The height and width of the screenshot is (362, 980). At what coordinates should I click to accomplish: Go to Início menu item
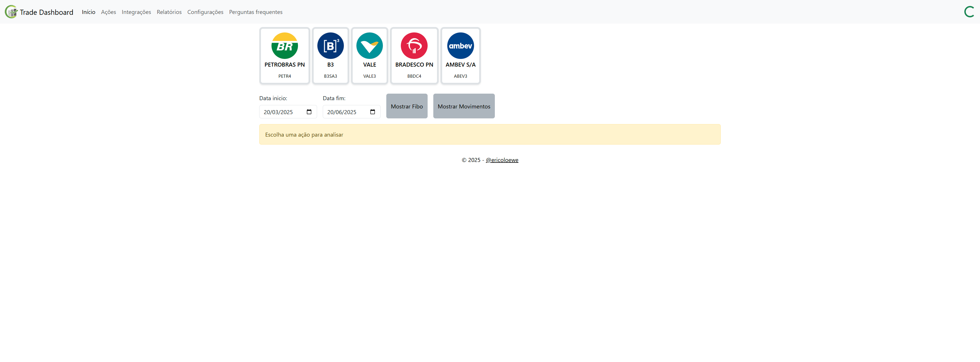[89, 12]
